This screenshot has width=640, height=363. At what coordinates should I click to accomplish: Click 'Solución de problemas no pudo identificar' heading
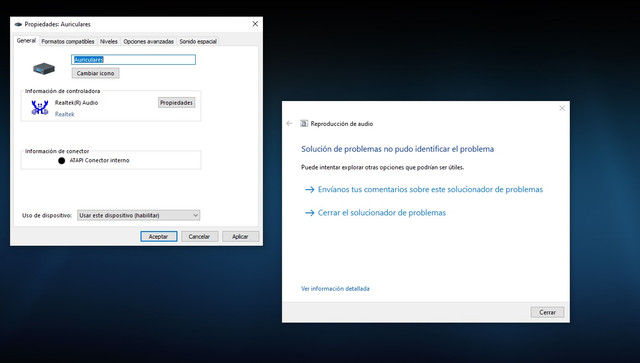point(398,149)
